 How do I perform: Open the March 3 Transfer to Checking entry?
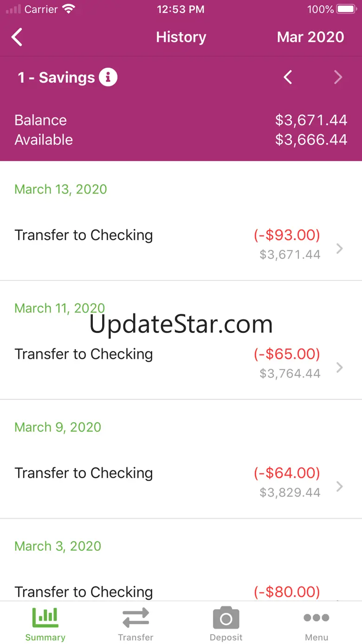tap(84, 592)
